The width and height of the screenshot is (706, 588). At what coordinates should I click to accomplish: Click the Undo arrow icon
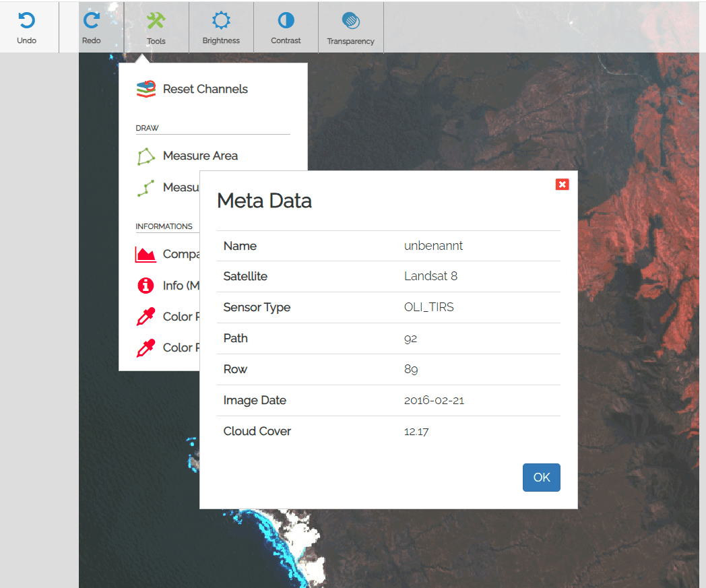click(26, 21)
